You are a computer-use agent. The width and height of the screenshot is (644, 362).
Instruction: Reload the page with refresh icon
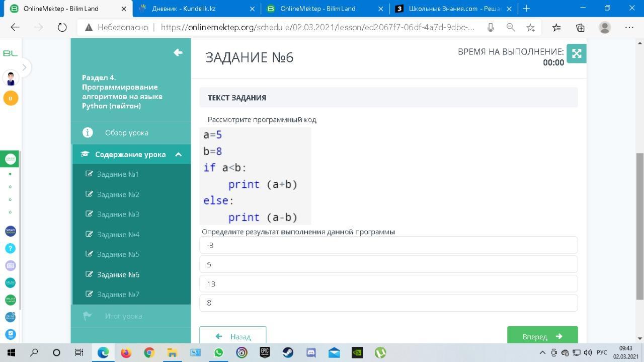point(62,28)
